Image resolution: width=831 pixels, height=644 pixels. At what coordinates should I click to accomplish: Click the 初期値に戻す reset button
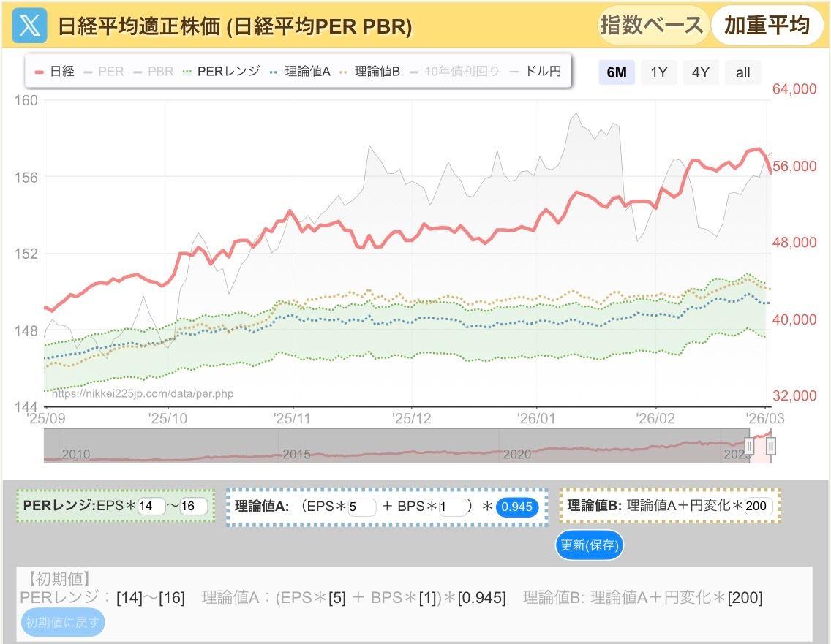pyautogui.click(x=63, y=623)
